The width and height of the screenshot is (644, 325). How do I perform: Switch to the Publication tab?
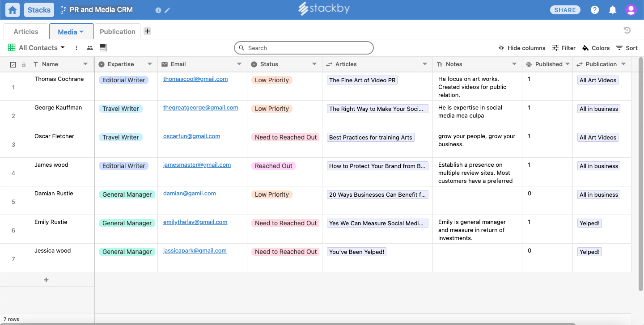118,31
